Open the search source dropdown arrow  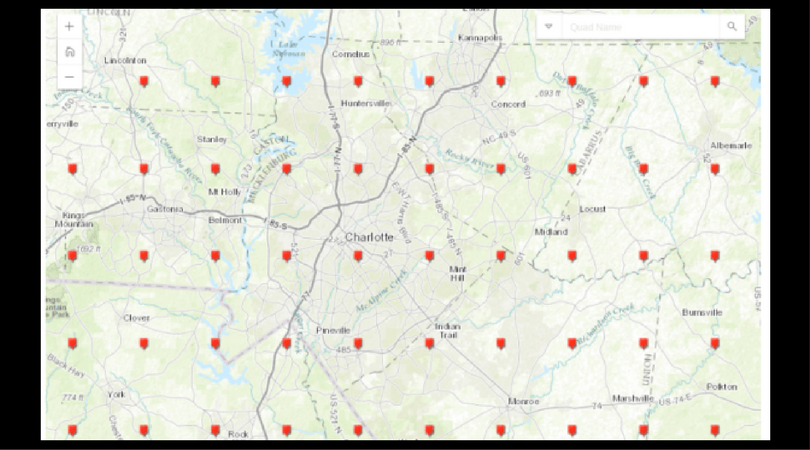point(549,26)
